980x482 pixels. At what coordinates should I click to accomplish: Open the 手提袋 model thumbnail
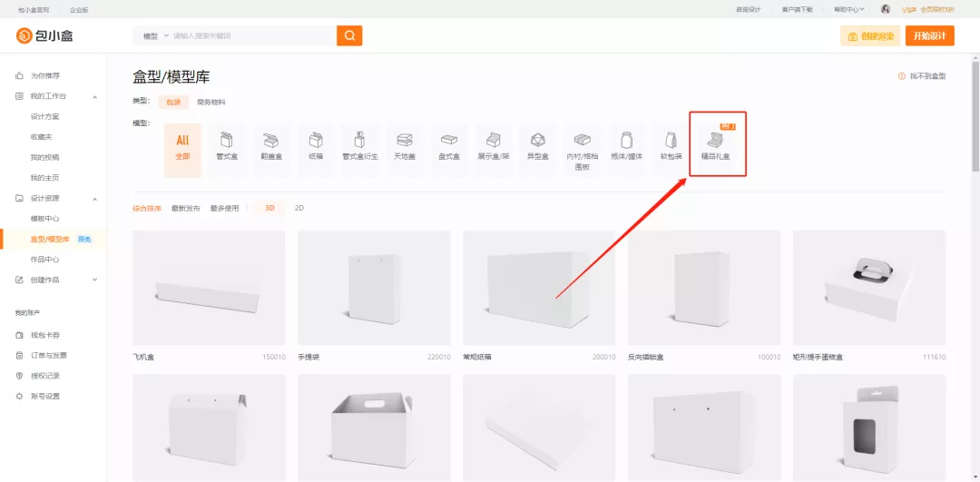(374, 288)
